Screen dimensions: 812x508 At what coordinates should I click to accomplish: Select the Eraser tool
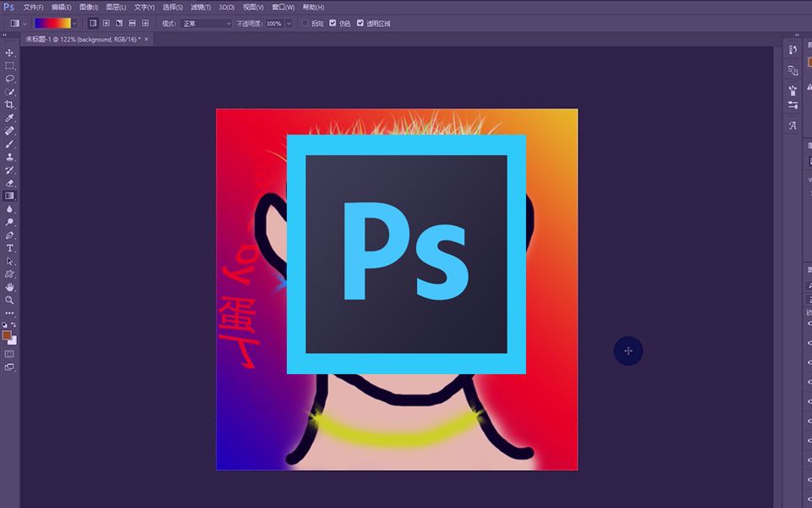[9, 183]
